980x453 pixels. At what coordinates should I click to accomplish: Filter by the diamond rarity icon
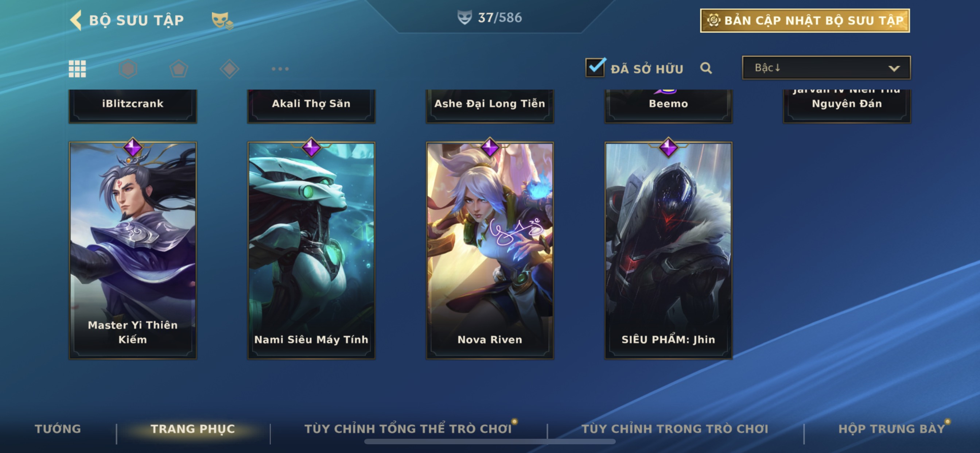click(x=229, y=69)
